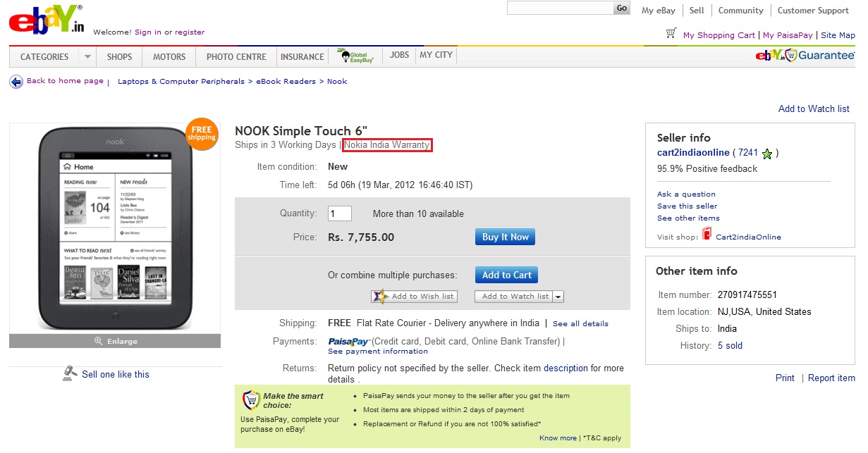Click the seller feedback star icon

tap(767, 154)
